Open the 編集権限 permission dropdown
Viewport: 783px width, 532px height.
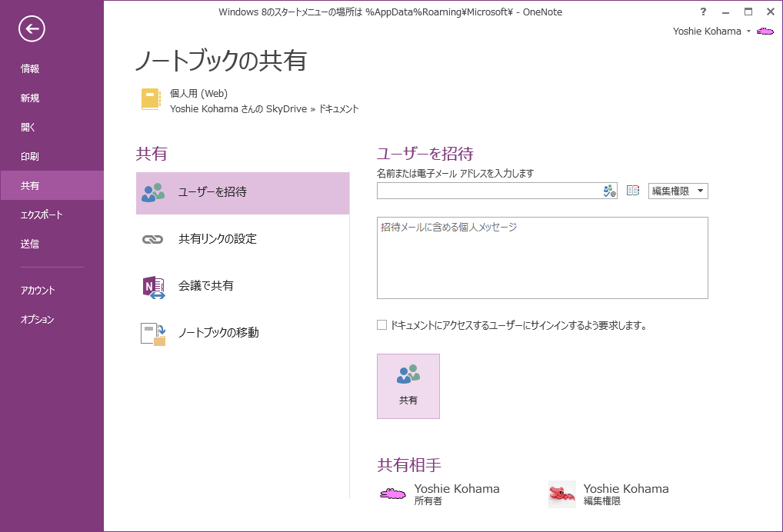click(678, 191)
